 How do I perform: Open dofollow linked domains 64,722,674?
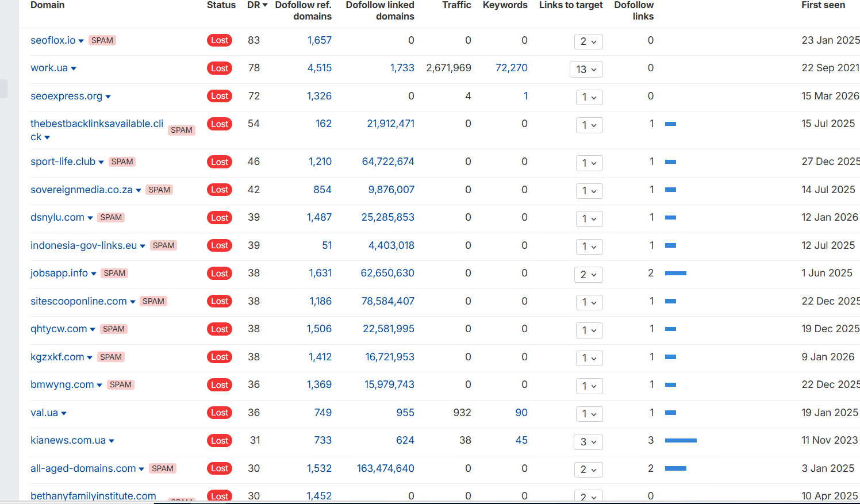click(388, 161)
